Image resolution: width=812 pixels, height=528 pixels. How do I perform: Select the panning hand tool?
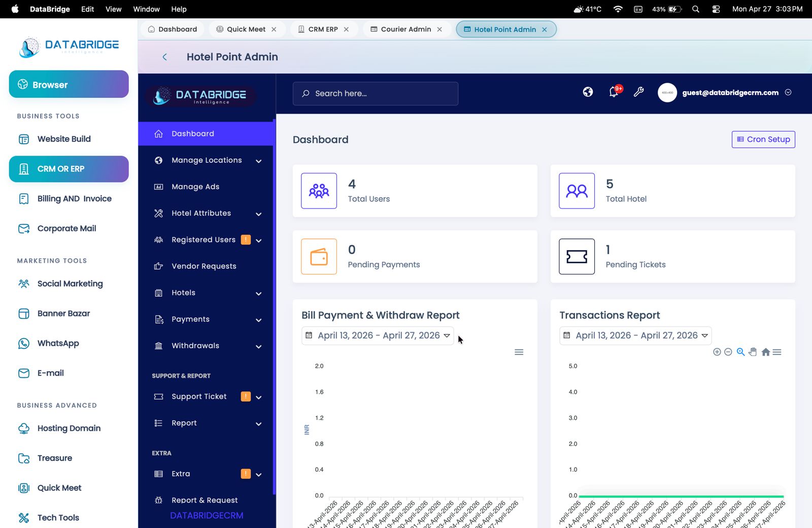pos(753,352)
